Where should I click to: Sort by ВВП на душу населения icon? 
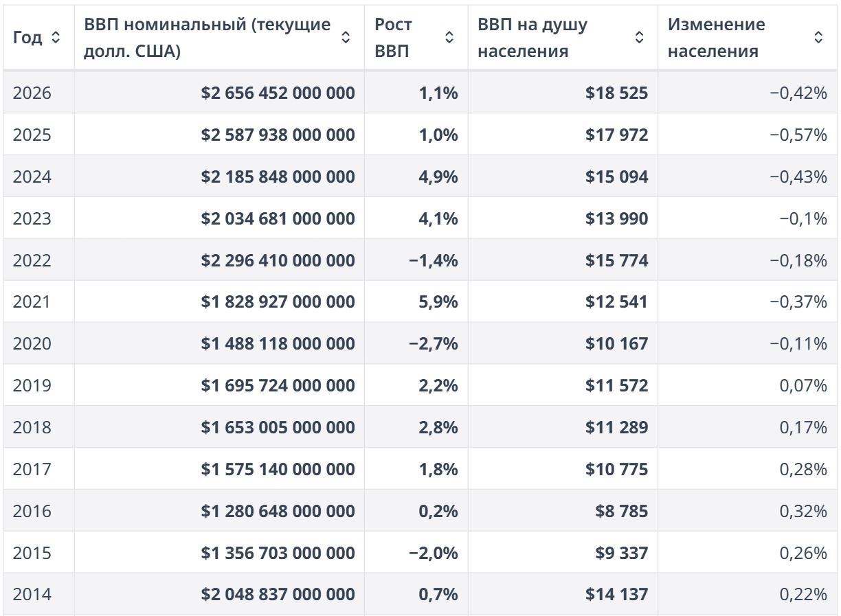640,38
